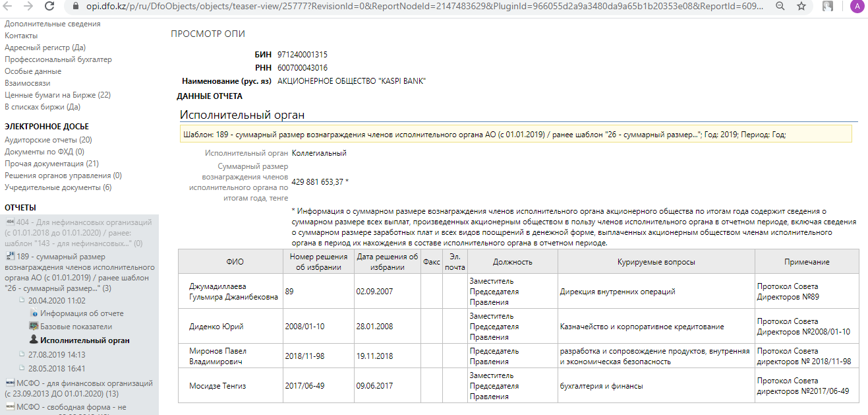Open Информация об отчете node

[82, 313]
